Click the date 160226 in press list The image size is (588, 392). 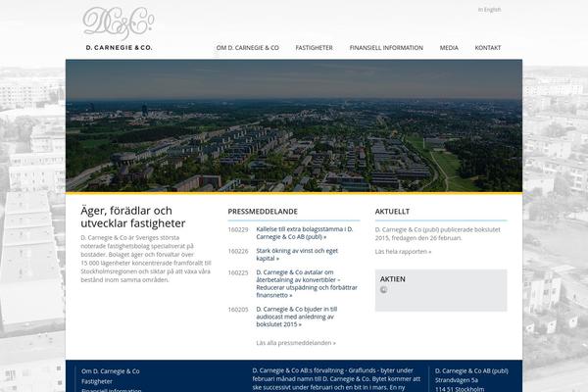[x=238, y=251]
